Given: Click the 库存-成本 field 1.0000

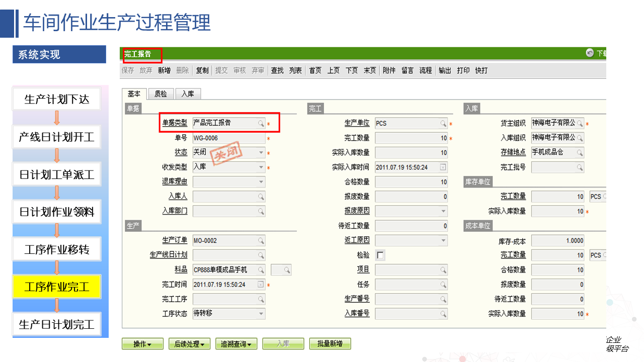Looking at the screenshot, I should tap(558, 241).
